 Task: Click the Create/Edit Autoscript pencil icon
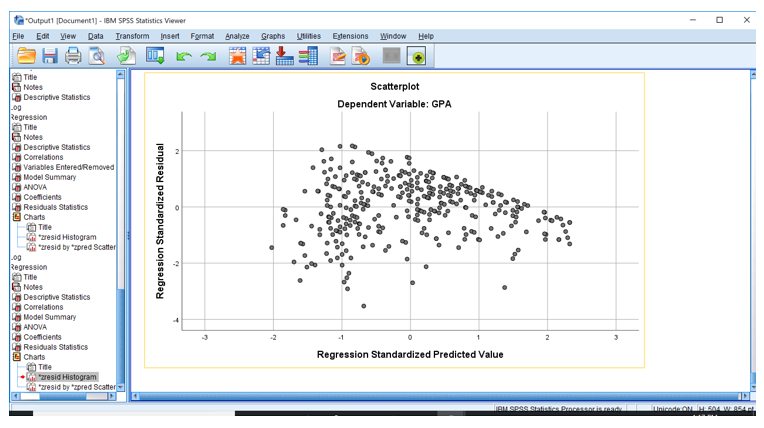(338, 57)
